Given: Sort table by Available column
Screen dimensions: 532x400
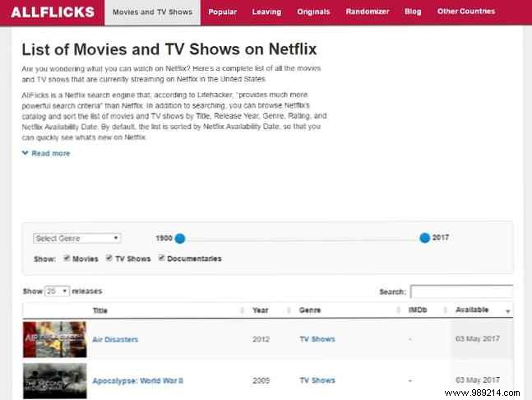Looking at the screenshot, I should coord(472,309).
